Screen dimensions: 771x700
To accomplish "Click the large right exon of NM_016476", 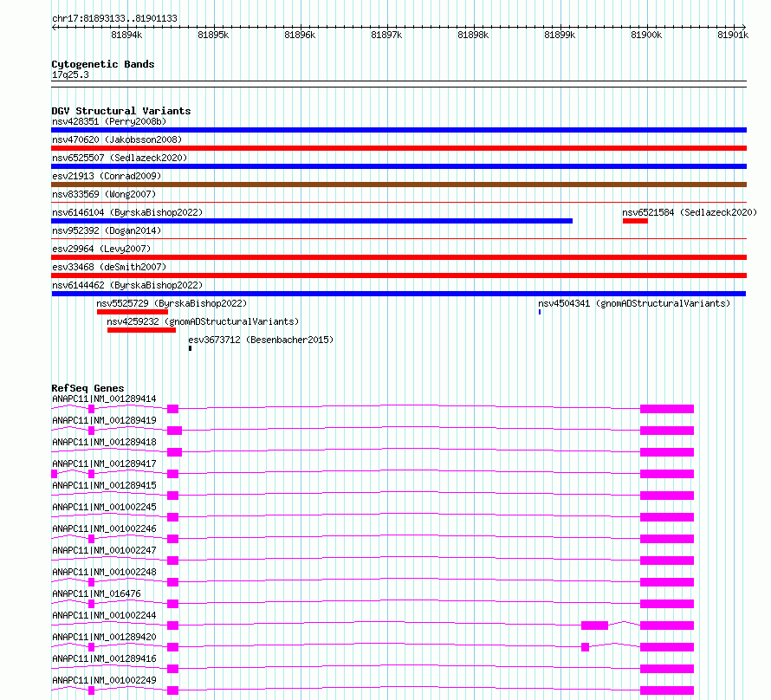I will 667,604.
